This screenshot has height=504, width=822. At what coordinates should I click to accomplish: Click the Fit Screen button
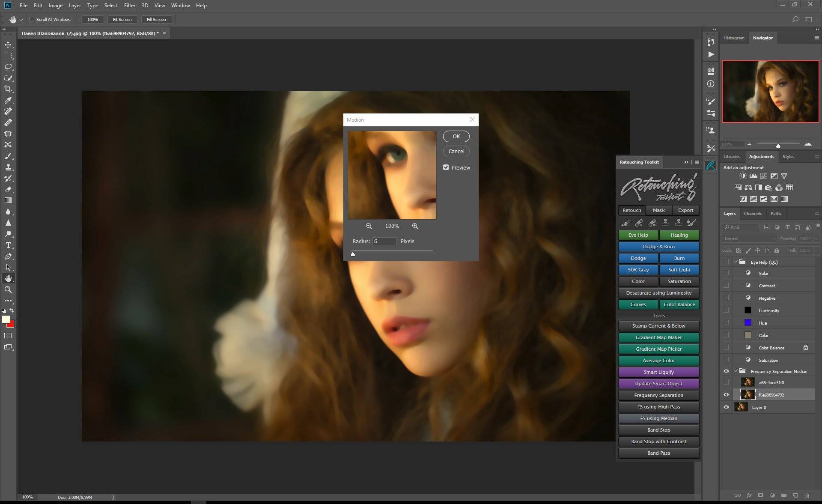(122, 19)
